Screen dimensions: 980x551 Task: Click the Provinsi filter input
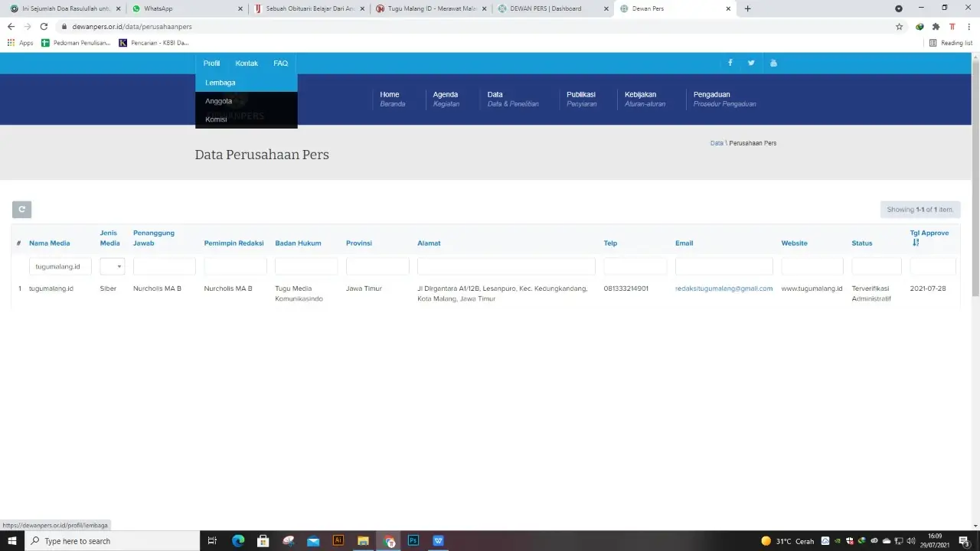click(x=377, y=266)
